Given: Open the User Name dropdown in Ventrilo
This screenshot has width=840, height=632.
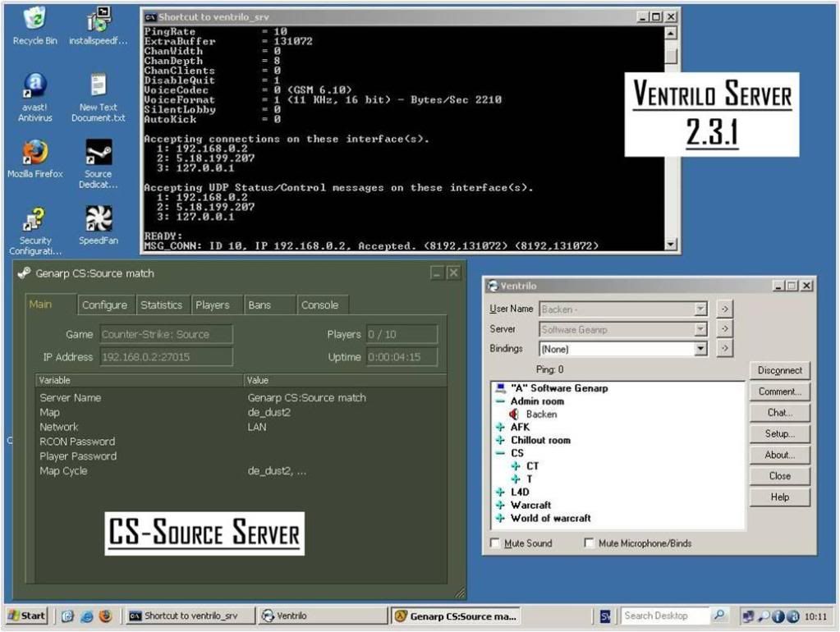Looking at the screenshot, I should 700,309.
